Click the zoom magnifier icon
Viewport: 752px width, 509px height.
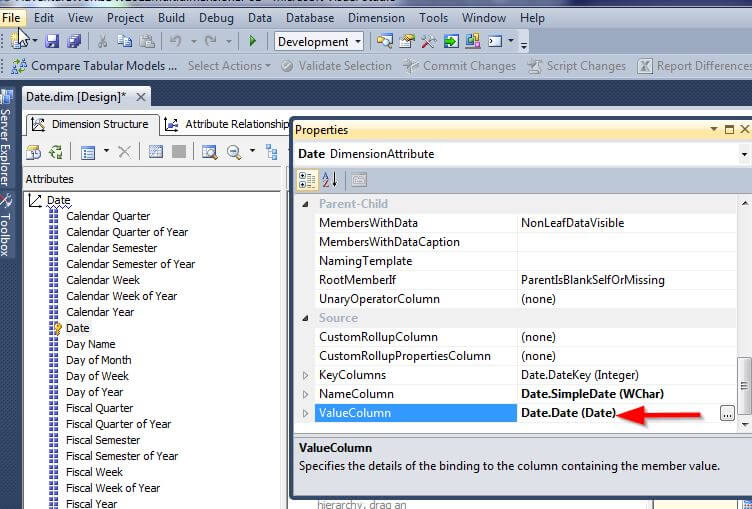(x=234, y=153)
